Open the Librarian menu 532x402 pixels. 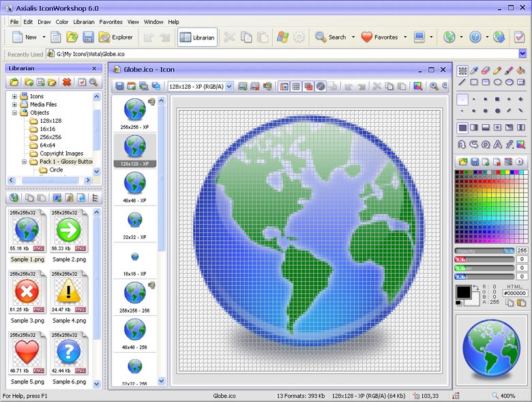pos(84,22)
